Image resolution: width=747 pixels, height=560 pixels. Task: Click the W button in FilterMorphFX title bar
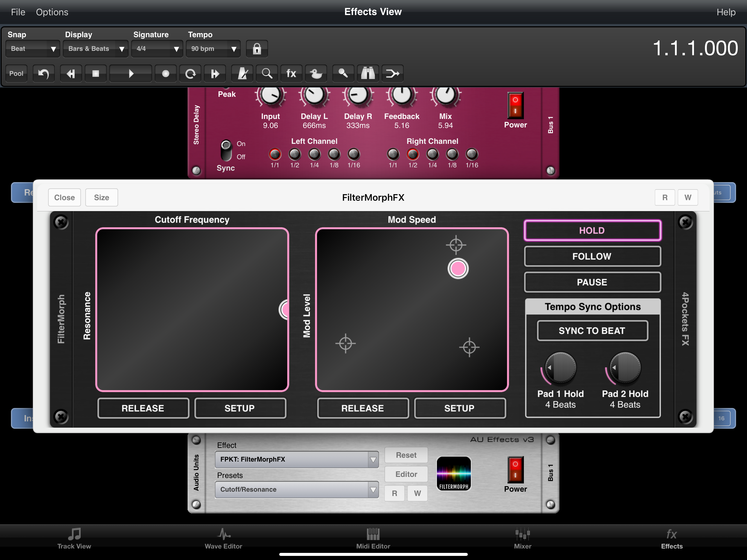tap(688, 197)
